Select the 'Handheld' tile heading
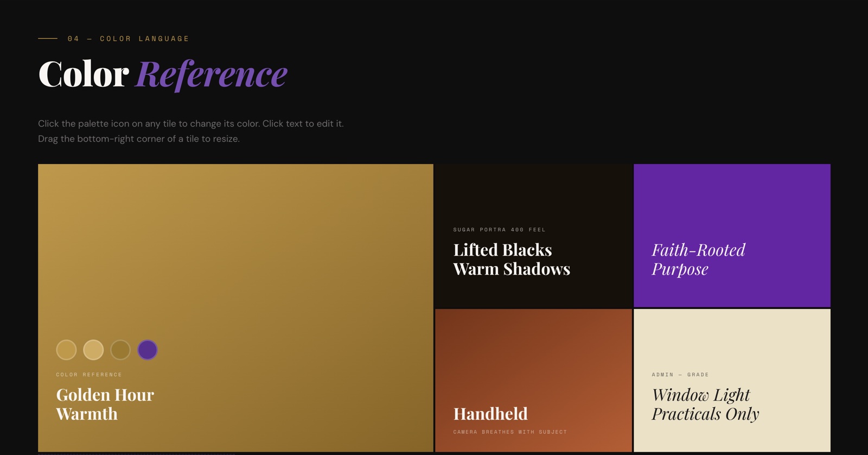 [490, 414]
